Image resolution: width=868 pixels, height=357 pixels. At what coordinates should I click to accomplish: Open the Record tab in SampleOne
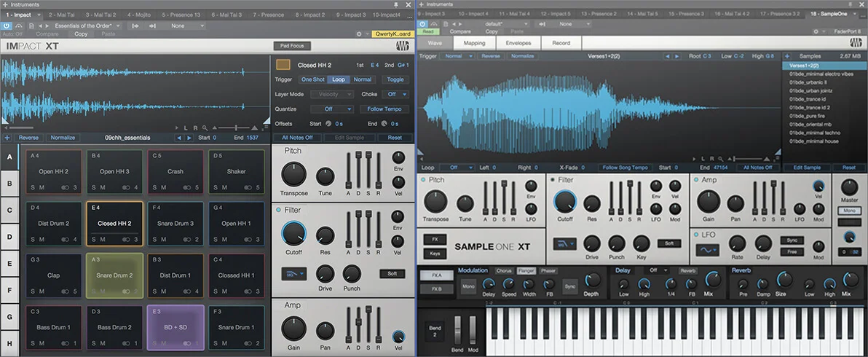tap(561, 42)
